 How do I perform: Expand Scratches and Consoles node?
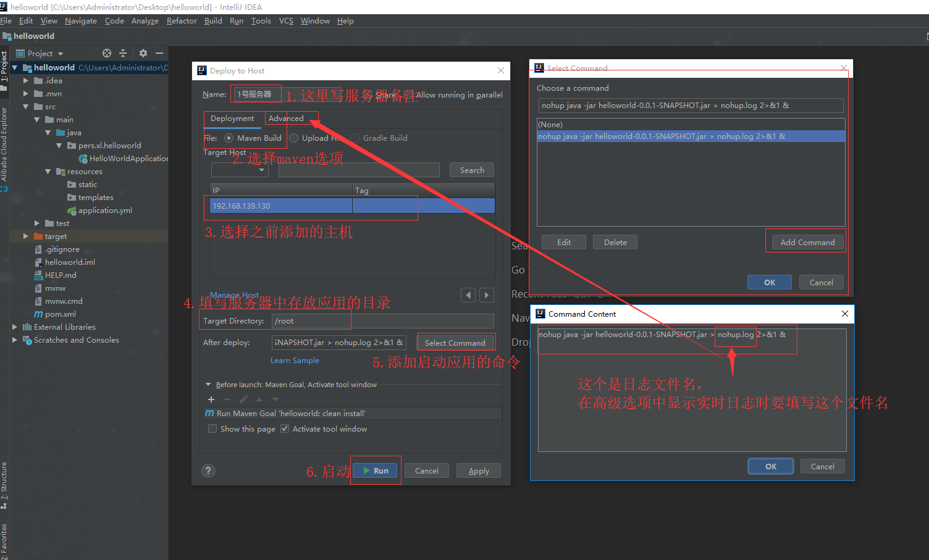14,340
